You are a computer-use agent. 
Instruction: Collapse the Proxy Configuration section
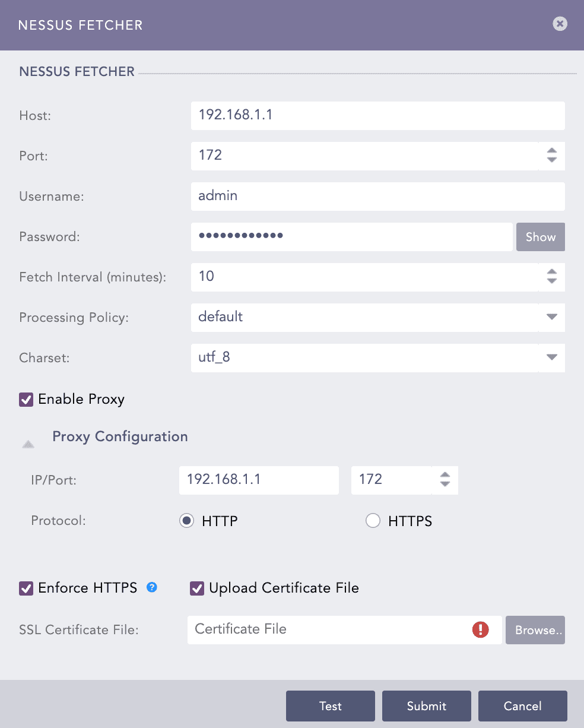28,443
